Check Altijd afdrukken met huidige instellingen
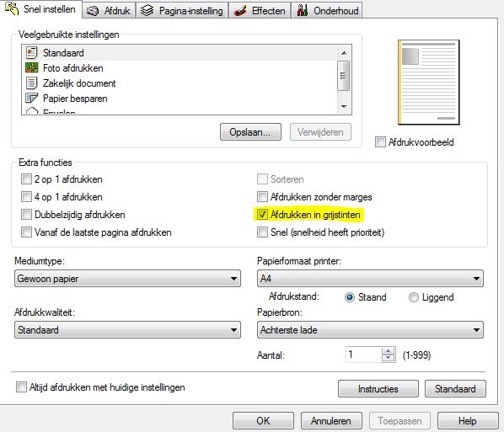This screenshot has width=504, height=432. [x=21, y=387]
